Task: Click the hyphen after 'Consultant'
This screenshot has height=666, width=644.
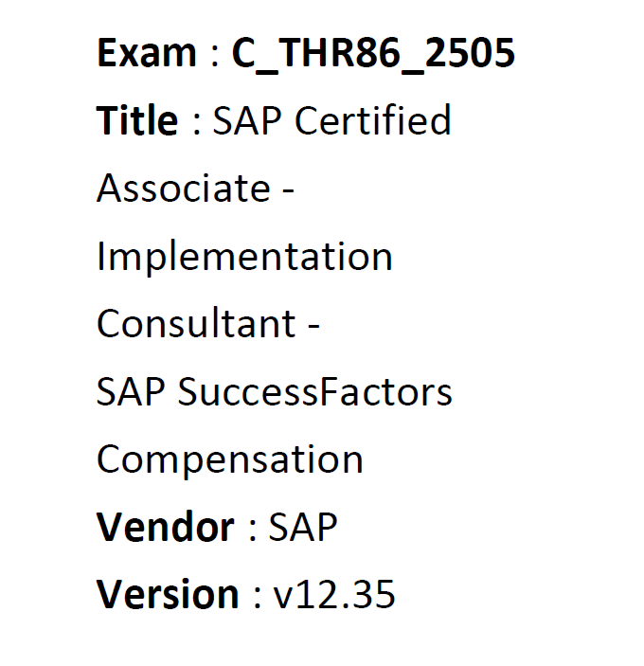Action: coord(313,328)
